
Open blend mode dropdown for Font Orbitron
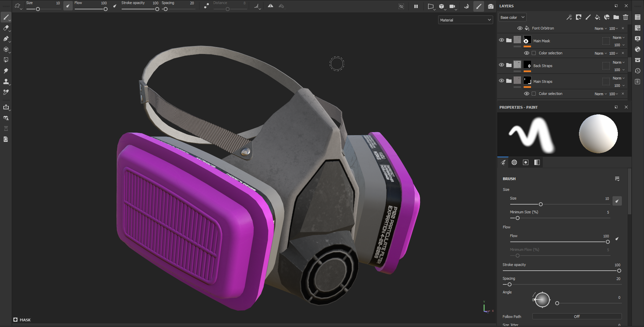click(x=601, y=29)
